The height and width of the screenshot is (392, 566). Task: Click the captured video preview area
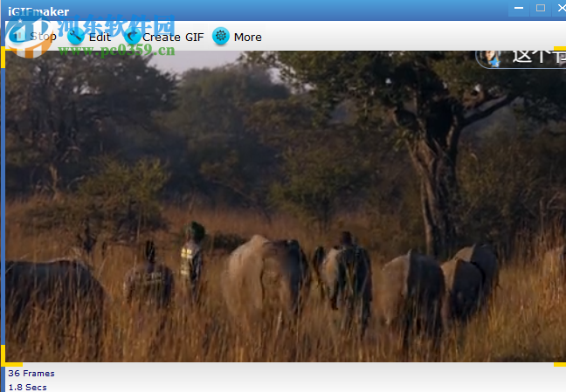tap(286, 206)
